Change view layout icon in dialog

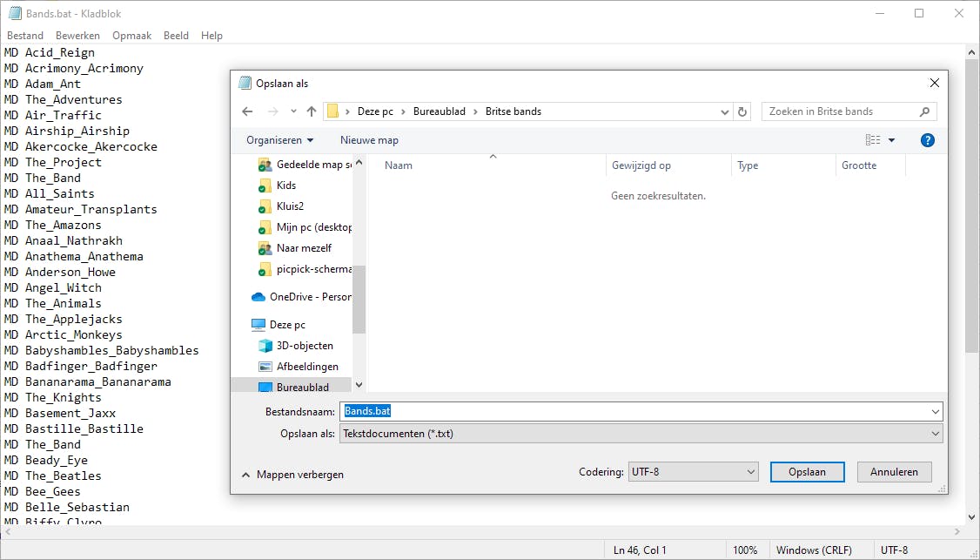pyautogui.click(x=872, y=140)
